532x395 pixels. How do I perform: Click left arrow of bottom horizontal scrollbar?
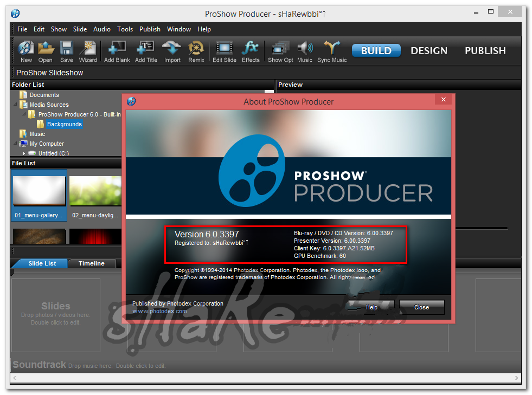click(15, 378)
